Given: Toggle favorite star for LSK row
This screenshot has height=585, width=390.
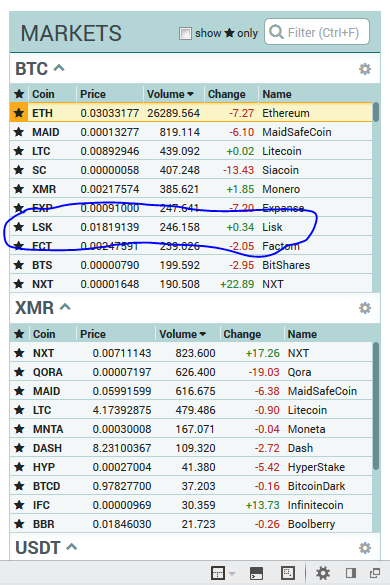Looking at the screenshot, I should point(19,227).
